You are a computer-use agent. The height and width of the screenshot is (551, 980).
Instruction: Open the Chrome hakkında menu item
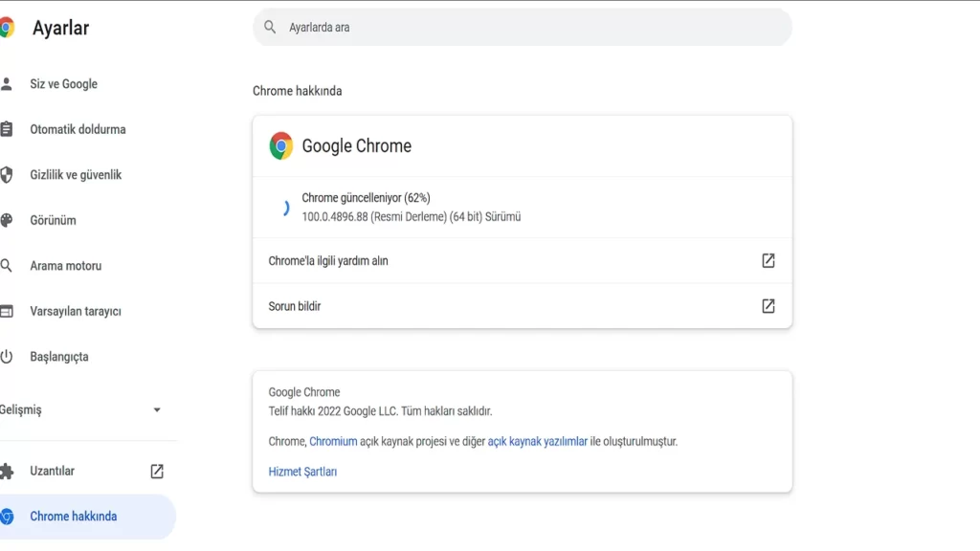(74, 517)
